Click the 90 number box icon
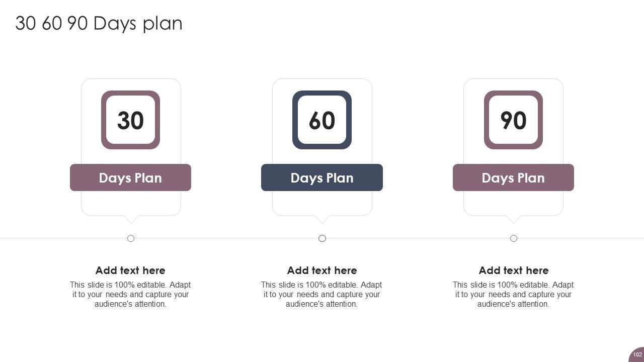 point(513,120)
